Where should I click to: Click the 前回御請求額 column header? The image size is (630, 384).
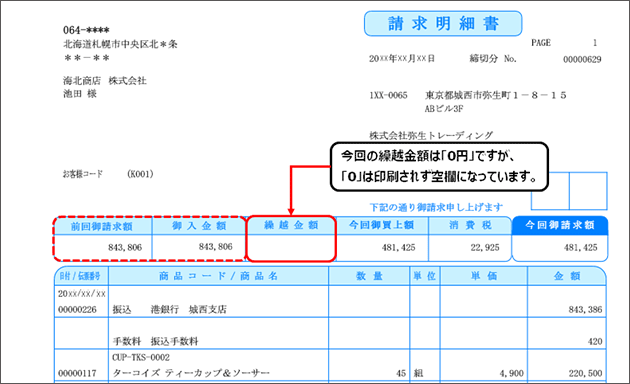[x=102, y=227]
